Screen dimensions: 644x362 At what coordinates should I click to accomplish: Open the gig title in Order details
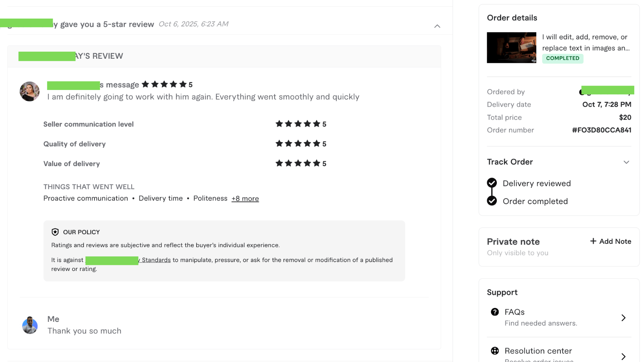[586, 42]
